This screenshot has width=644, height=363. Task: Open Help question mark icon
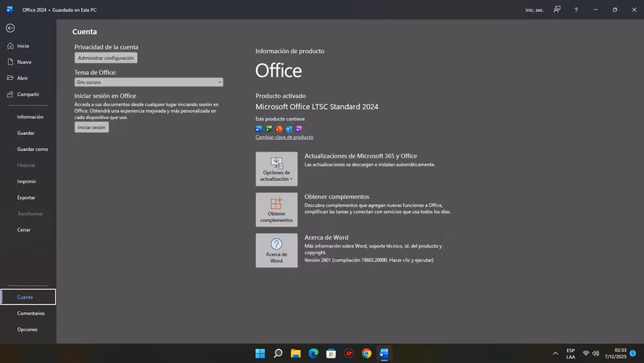point(577,10)
